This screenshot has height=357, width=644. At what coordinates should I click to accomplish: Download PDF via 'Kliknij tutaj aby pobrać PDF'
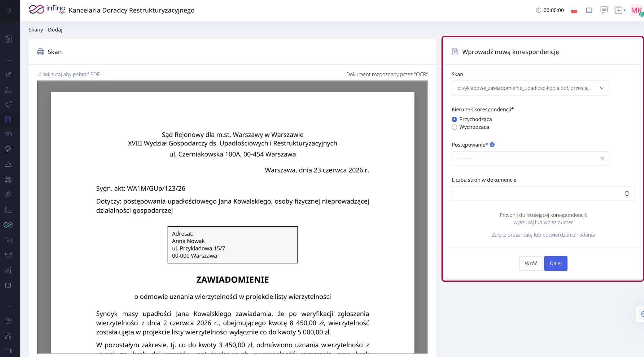(x=68, y=74)
